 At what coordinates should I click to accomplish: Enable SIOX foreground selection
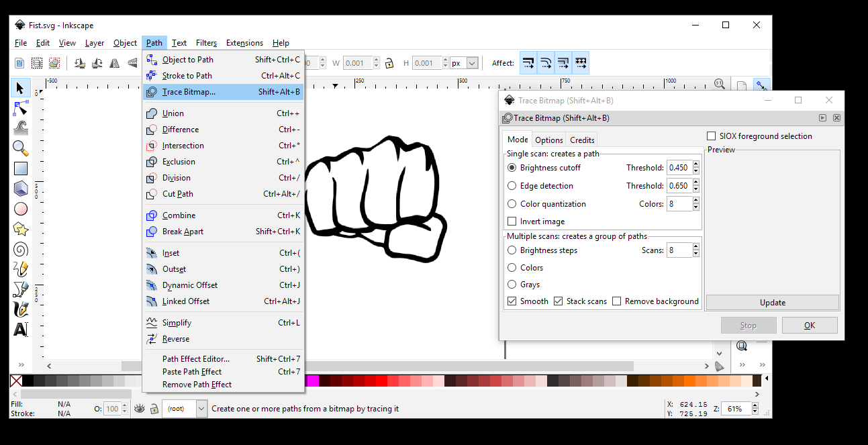(711, 136)
